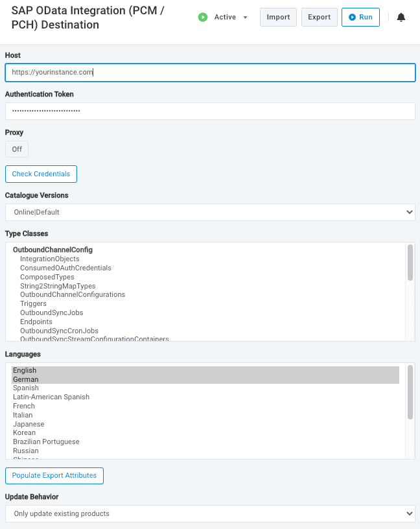
Task: Click Populate Export Attributes button
Action: click(x=54, y=475)
